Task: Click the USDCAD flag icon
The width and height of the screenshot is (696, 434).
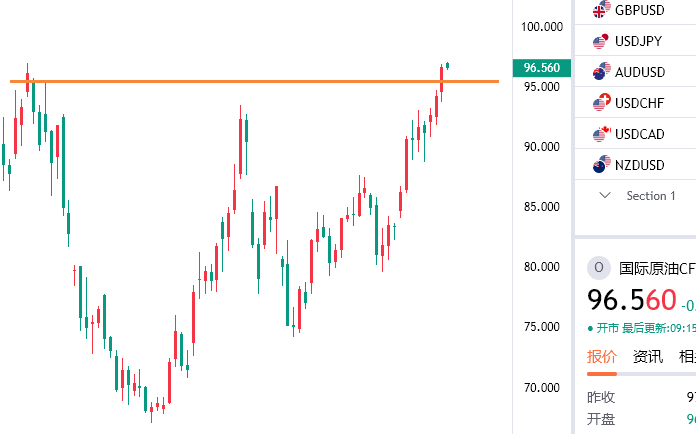Action: tap(601, 134)
